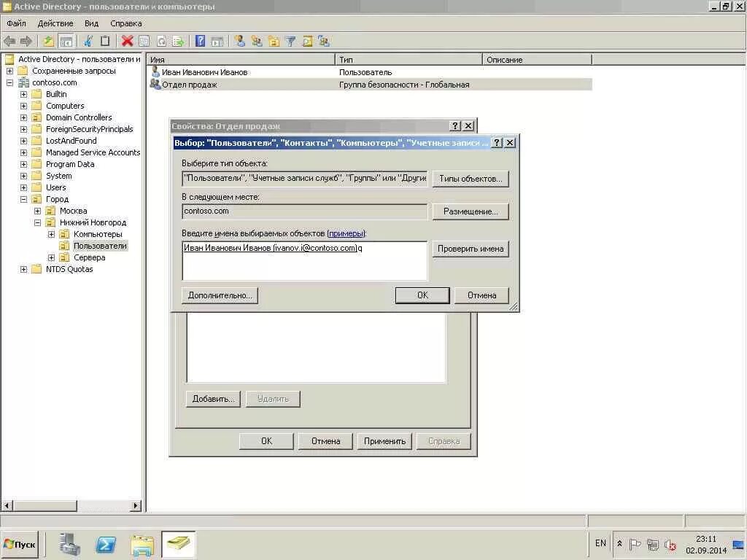Select the Компьютеры organizational unit
This screenshot has width=747, height=560.
(98, 234)
